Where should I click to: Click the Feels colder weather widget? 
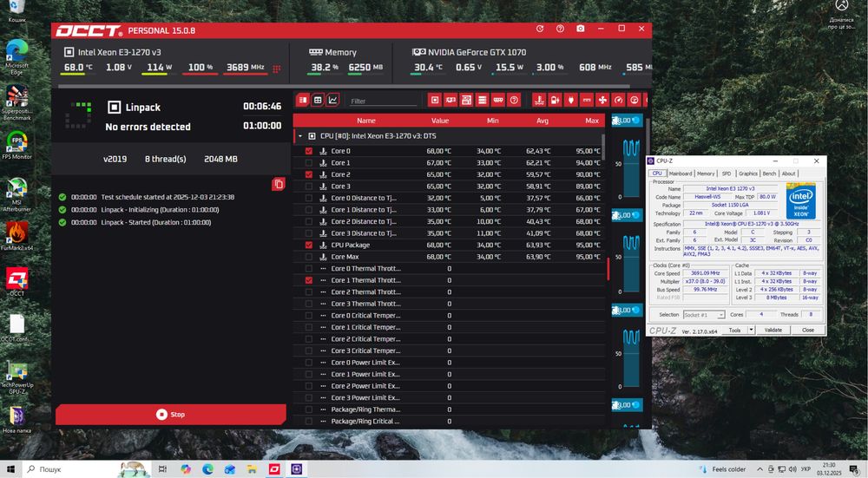coord(722,469)
